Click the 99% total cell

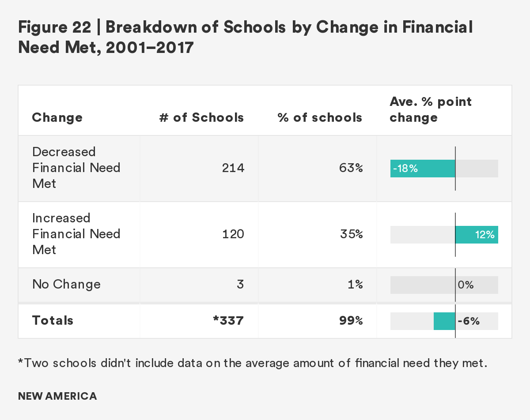(x=352, y=320)
